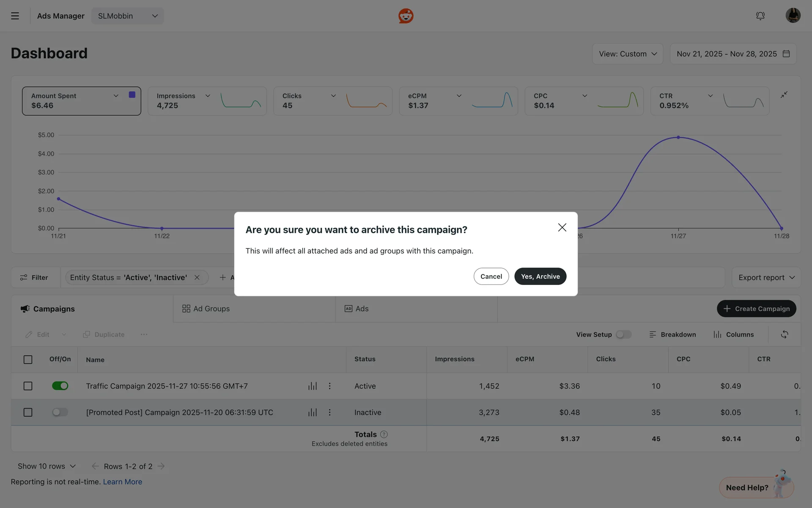Collapse the chart with the shrink icon
This screenshot has width=812, height=508.
click(784, 95)
